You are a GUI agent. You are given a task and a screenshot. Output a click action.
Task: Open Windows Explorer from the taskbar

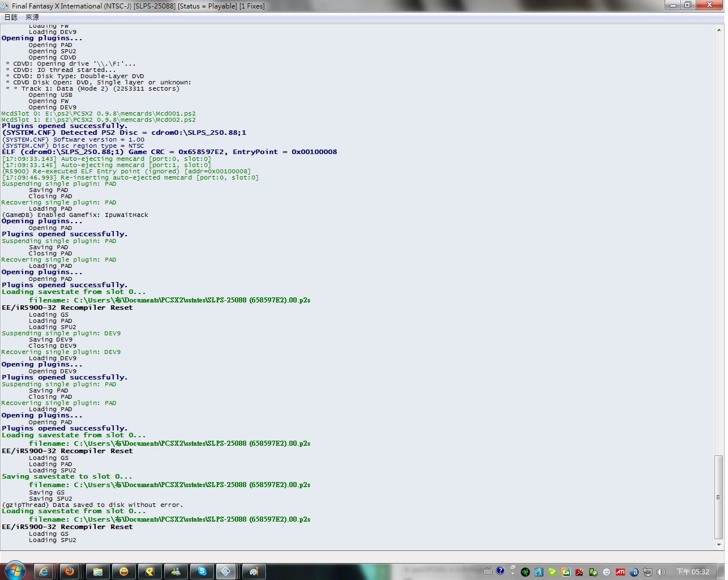[97, 572]
